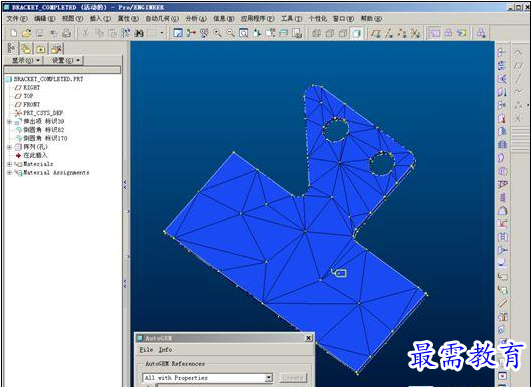Select the Zoom In magnifier tool
Screen dimensions: 532x387
tap(217, 33)
